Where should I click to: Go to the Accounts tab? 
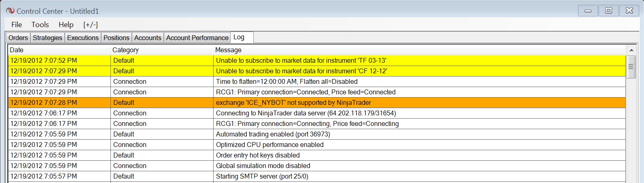coord(148,38)
